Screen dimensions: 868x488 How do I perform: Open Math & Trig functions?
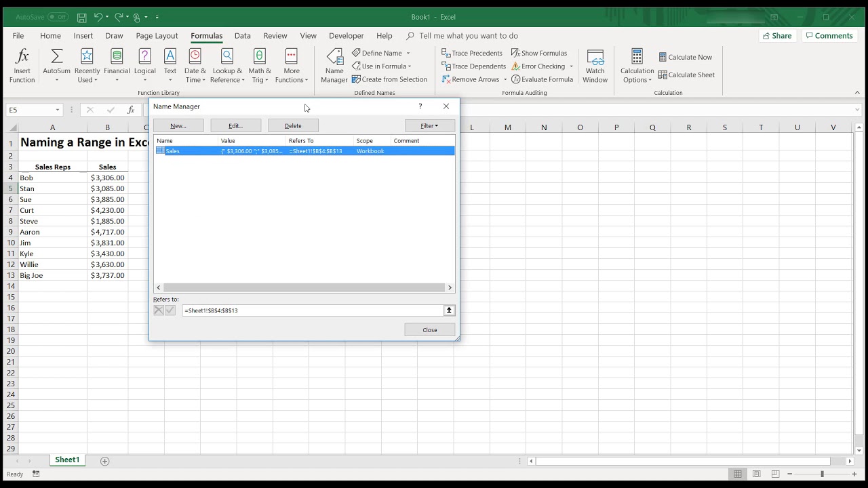coord(260,66)
